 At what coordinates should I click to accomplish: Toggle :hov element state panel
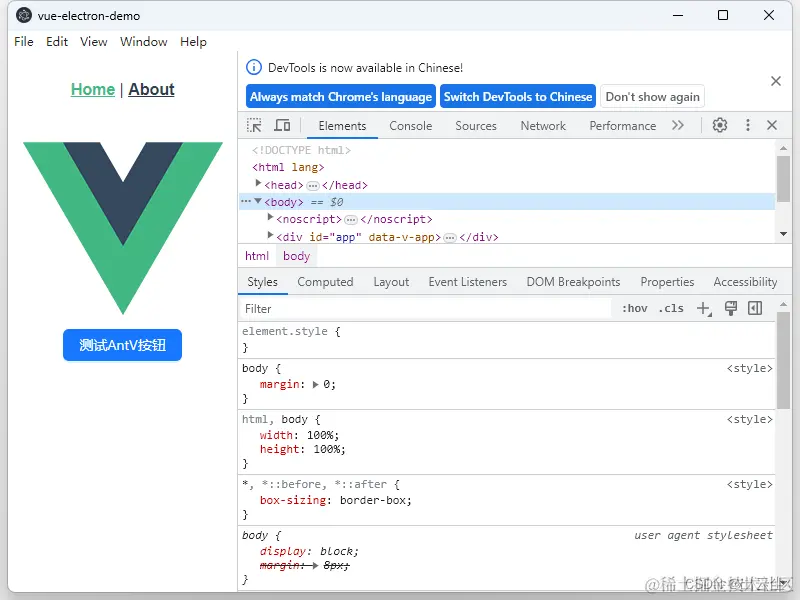(x=634, y=308)
